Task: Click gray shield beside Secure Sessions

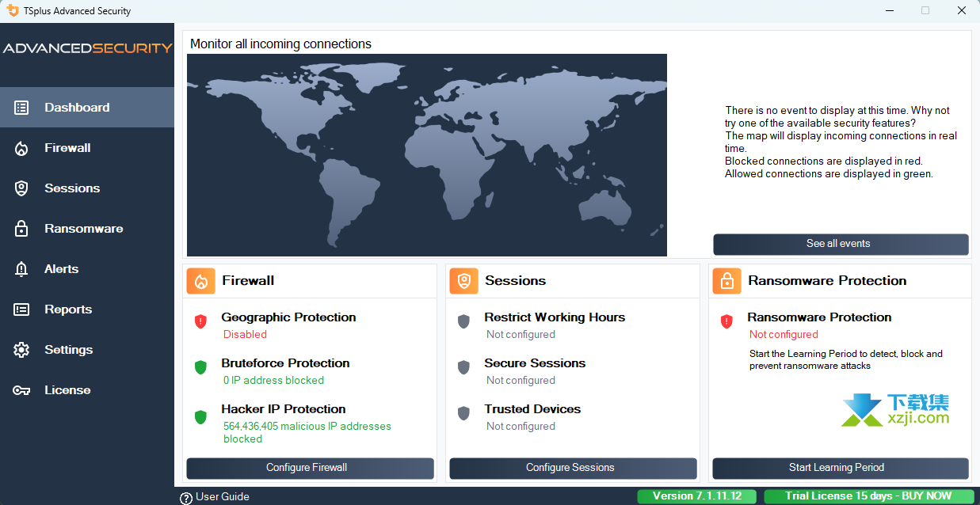Action: point(464,367)
